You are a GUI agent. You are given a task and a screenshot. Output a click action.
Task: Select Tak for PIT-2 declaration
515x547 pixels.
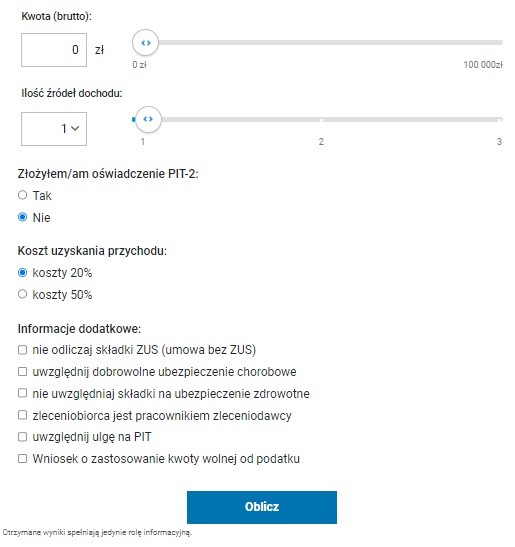click(x=23, y=195)
